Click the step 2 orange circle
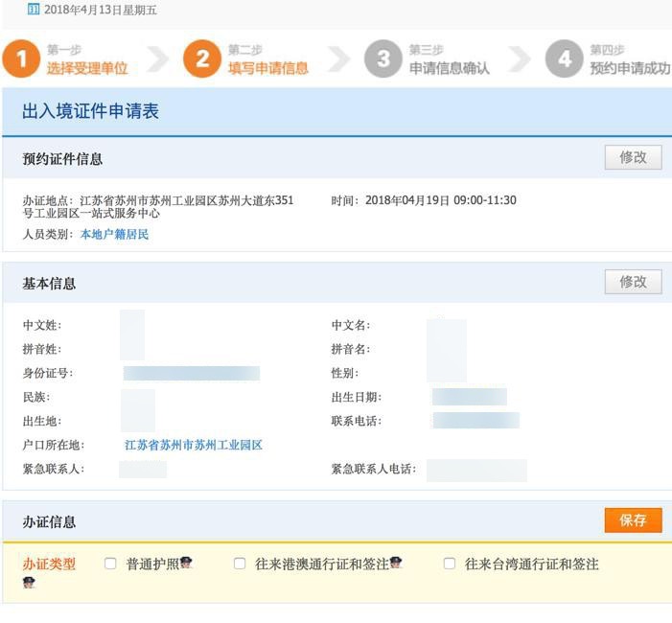The height and width of the screenshot is (623, 672). click(202, 58)
